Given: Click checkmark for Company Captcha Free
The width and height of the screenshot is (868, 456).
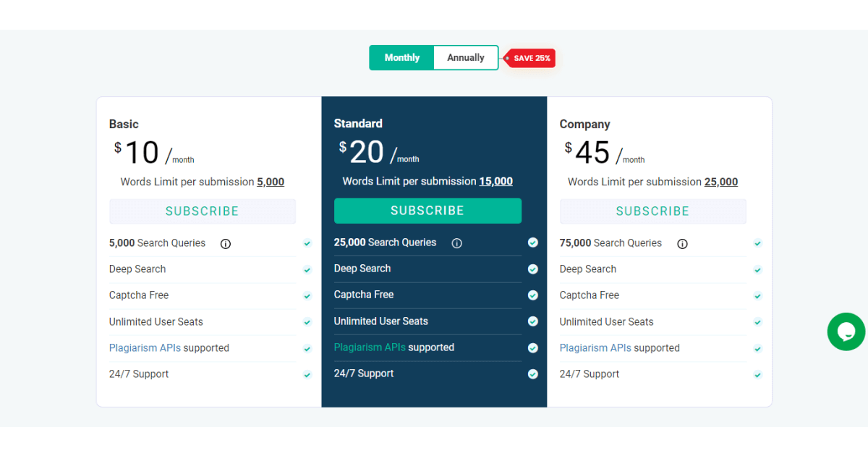Looking at the screenshot, I should pyautogui.click(x=757, y=296).
